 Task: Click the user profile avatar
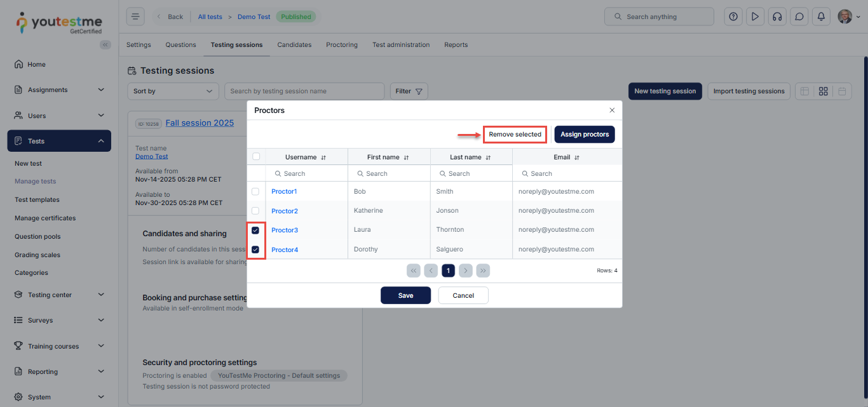point(844,17)
